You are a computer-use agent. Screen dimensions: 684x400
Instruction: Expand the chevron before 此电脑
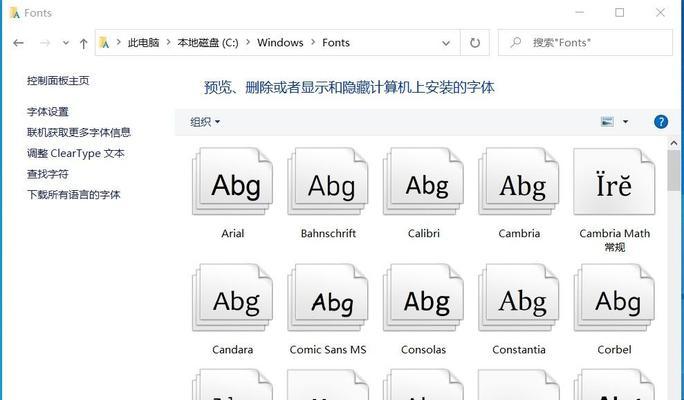pos(118,42)
